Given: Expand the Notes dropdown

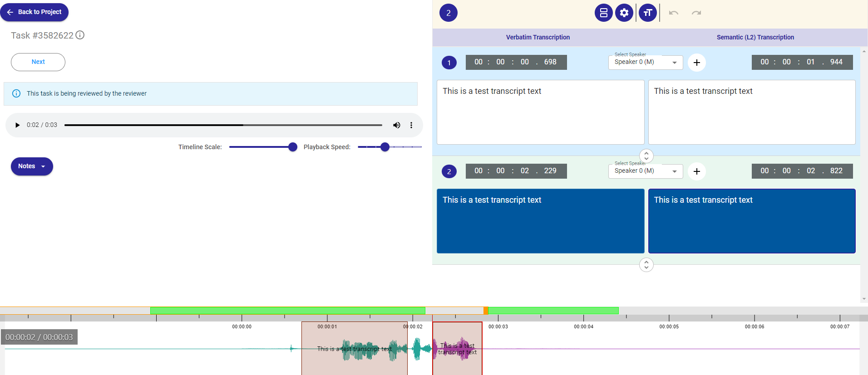Looking at the screenshot, I should point(32,166).
